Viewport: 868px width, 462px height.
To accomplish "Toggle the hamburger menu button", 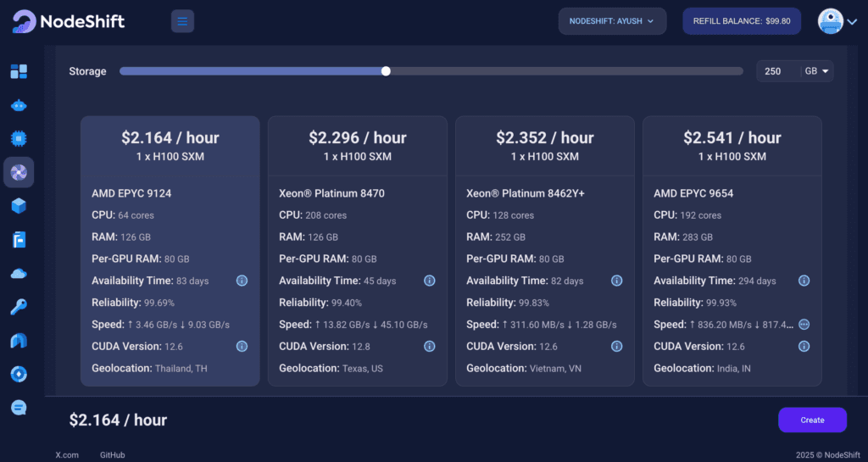I will click(182, 21).
